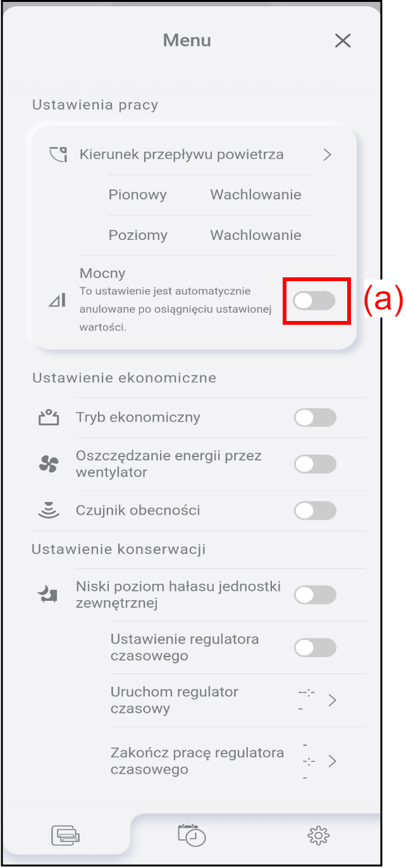Toggle Niski poziom hałasu jednostki zewnętrznej

[x=315, y=595]
